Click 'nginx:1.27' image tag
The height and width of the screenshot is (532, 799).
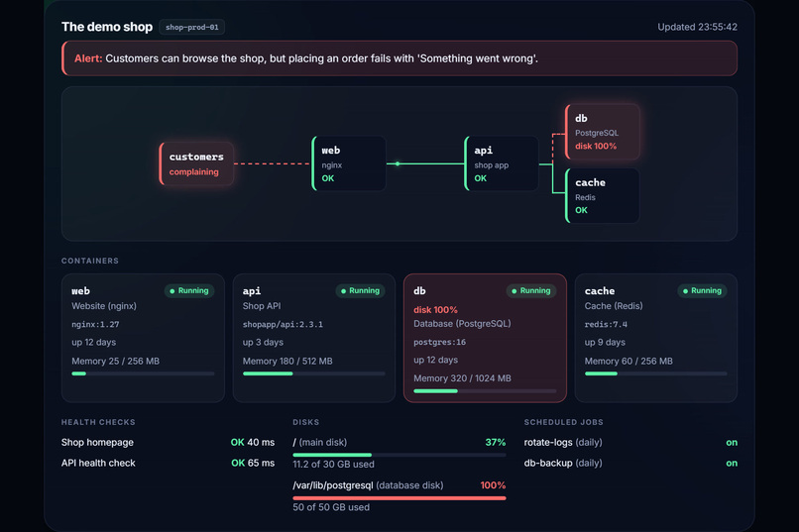95,324
